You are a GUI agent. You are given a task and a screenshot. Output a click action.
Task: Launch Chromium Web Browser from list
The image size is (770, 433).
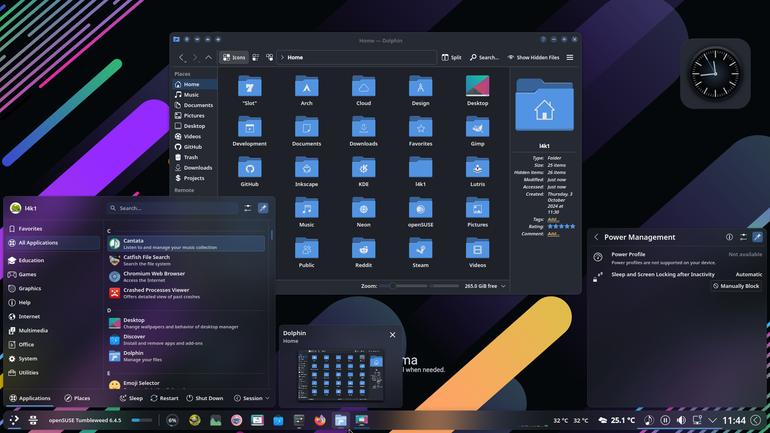click(187, 276)
